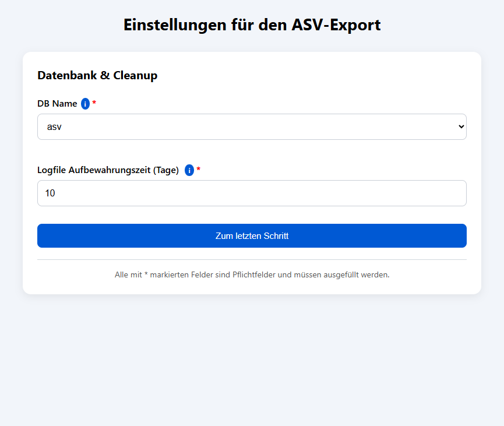Expand the database selection showing asv
This screenshot has height=426, width=504.
tap(252, 126)
